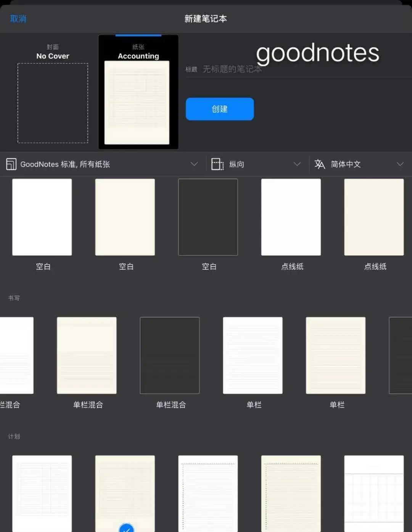Choose the yellow dashed-border planner template
The width and height of the screenshot is (412, 532).
point(291,493)
